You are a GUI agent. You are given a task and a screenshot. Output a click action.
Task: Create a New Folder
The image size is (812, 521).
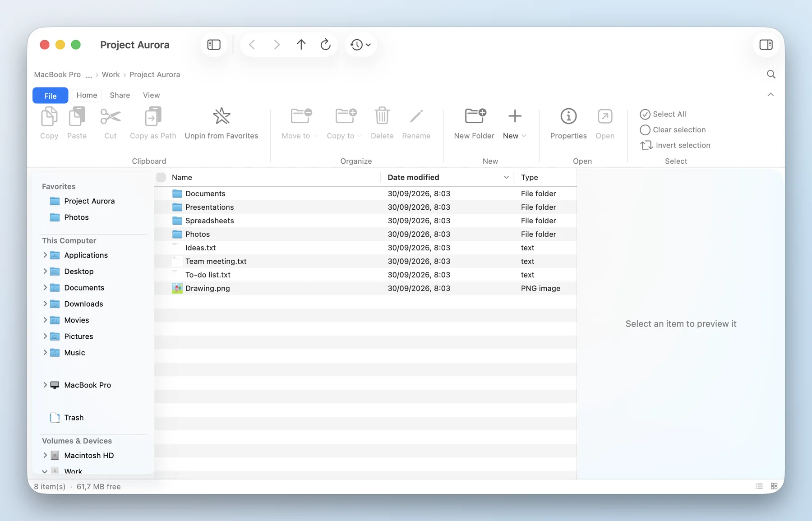pyautogui.click(x=474, y=123)
